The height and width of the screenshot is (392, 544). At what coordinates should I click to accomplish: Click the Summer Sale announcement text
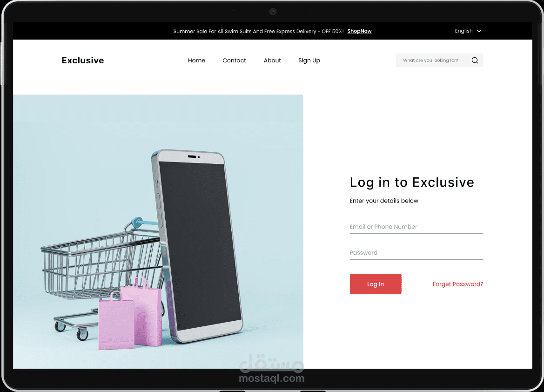pos(258,31)
